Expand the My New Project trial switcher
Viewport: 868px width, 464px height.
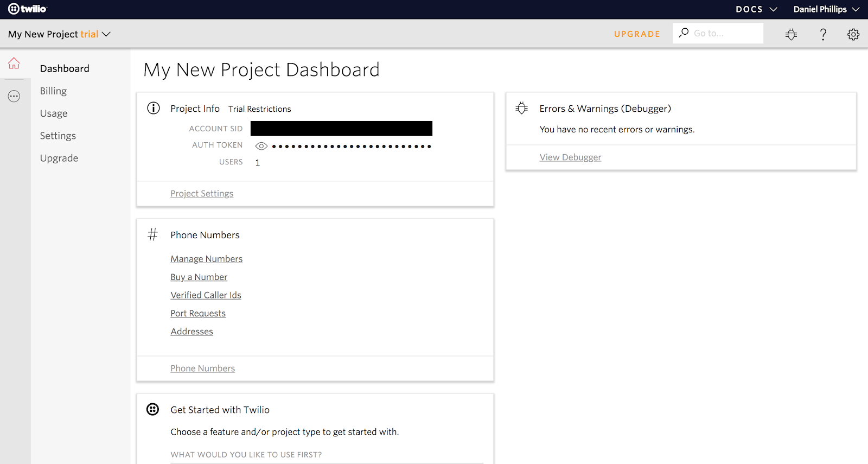tap(59, 34)
